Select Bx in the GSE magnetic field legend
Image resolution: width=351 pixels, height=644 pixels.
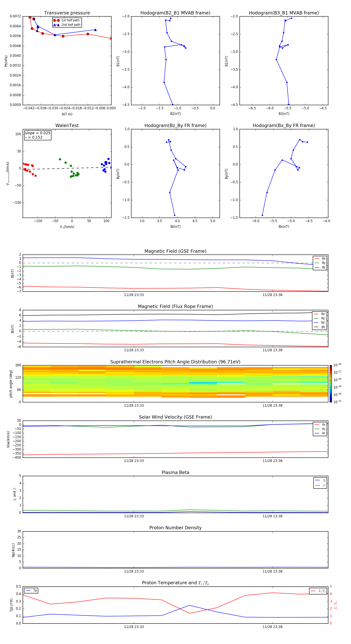320,259
